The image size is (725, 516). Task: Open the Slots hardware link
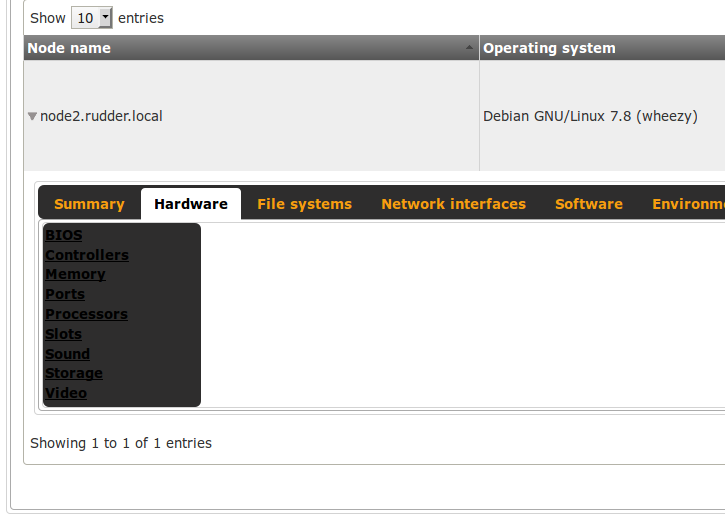[63, 334]
